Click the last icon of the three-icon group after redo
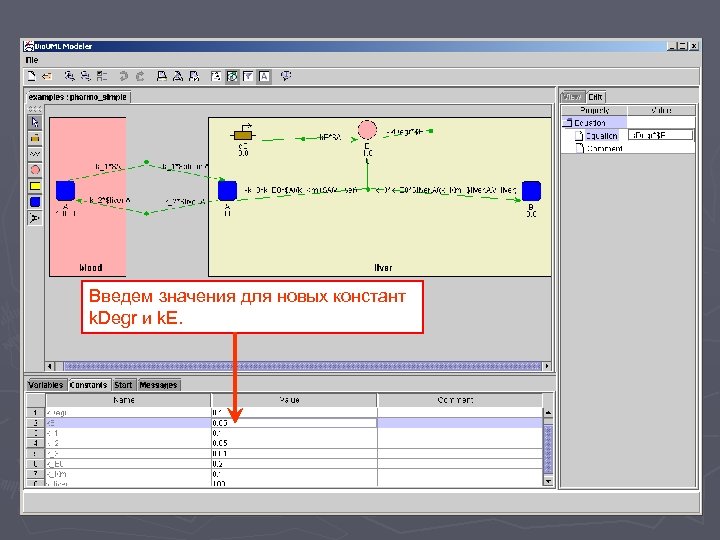The width and height of the screenshot is (720, 540). 194,76
